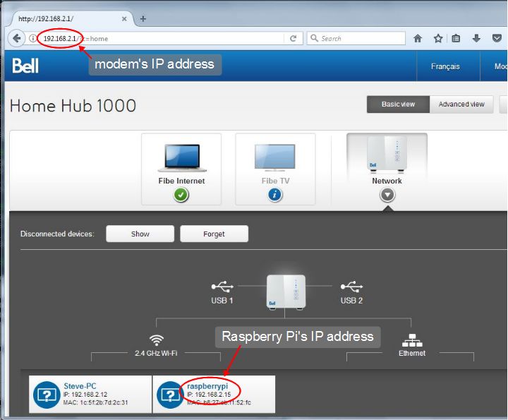Go to browser home page icon
Screen dimensions: 508x420
[418, 39]
